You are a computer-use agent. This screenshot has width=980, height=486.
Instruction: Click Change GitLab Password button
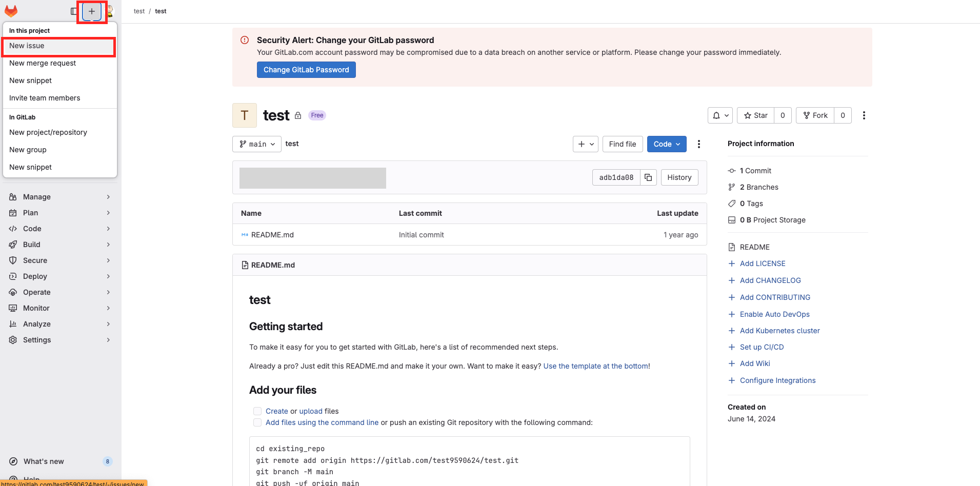point(306,70)
